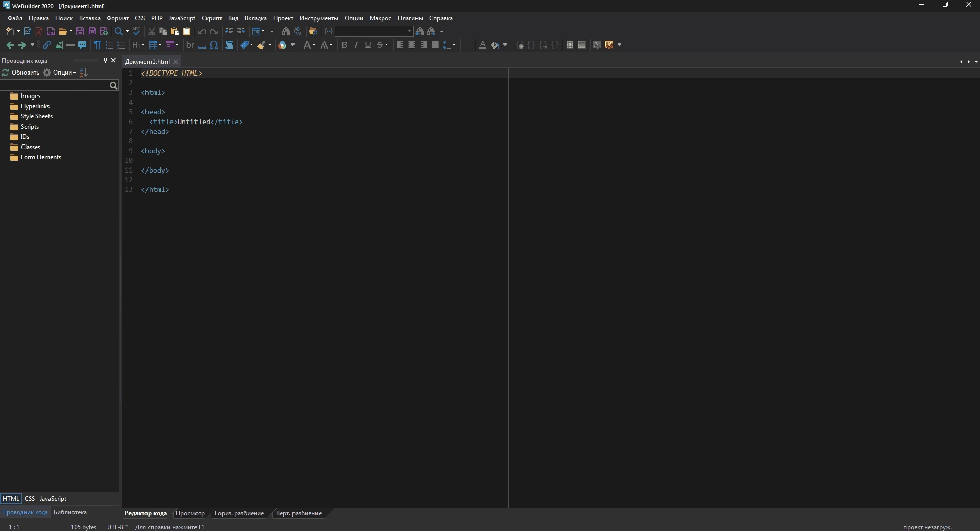Image resolution: width=980 pixels, height=531 pixels.
Task: Insert a hyperlink with the chain icon
Action: click(46, 45)
